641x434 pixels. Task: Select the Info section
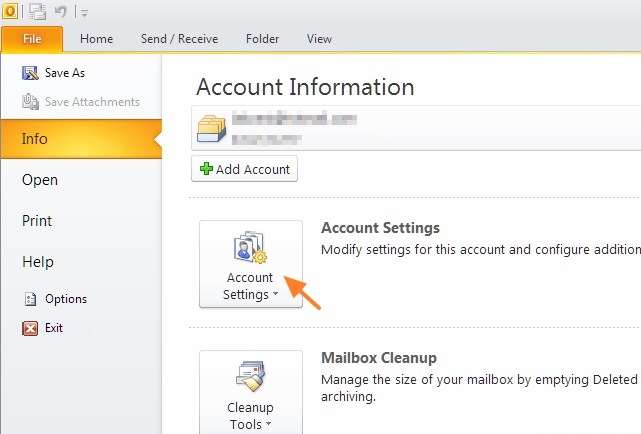point(81,139)
